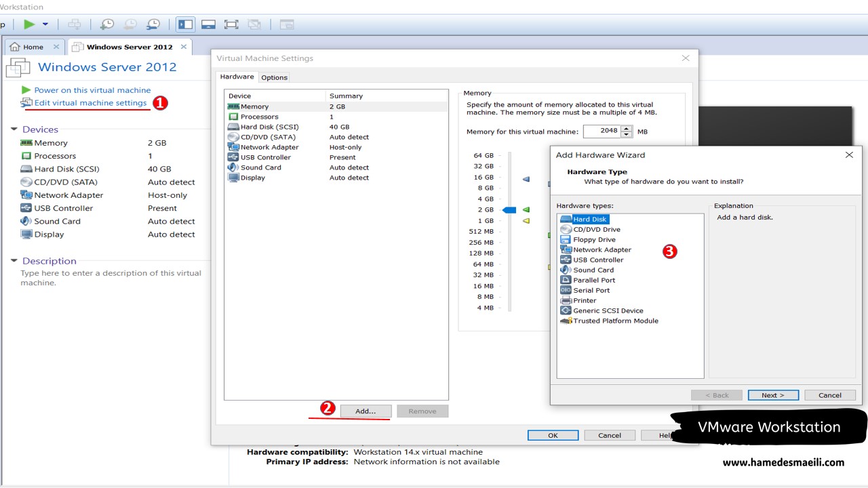The image size is (868, 488).
Task: Open the power options dropdown arrow in toolbar
Action: pyautogui.click(x=45, y=24)
